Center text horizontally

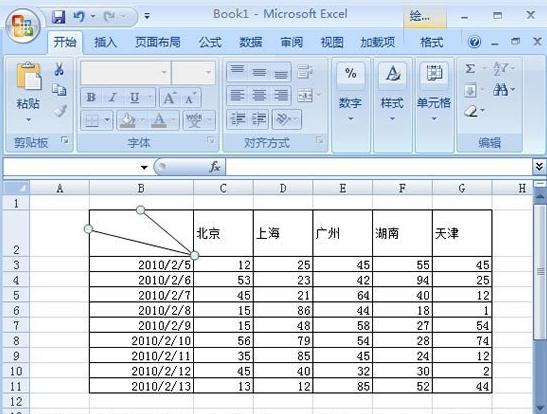[x=259, y=95]
